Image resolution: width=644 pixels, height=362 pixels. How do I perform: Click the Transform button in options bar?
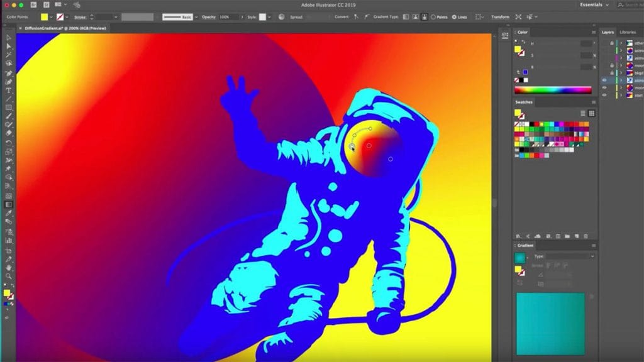pos(499,17)
